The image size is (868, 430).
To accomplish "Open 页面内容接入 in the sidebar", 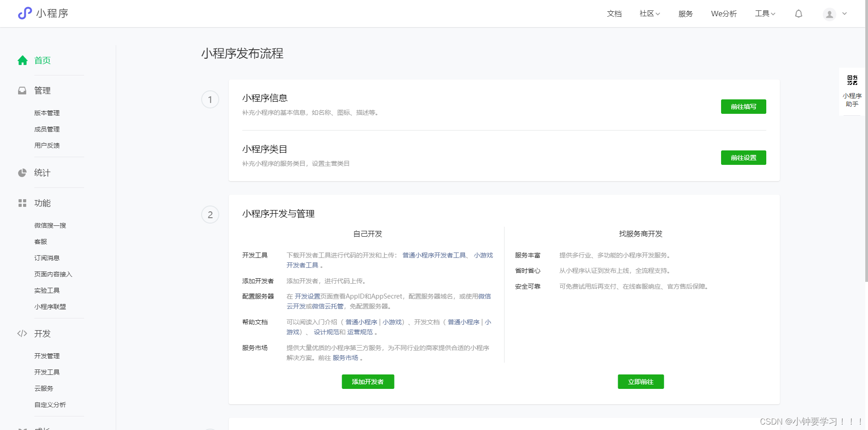I will tap(53, 274).
